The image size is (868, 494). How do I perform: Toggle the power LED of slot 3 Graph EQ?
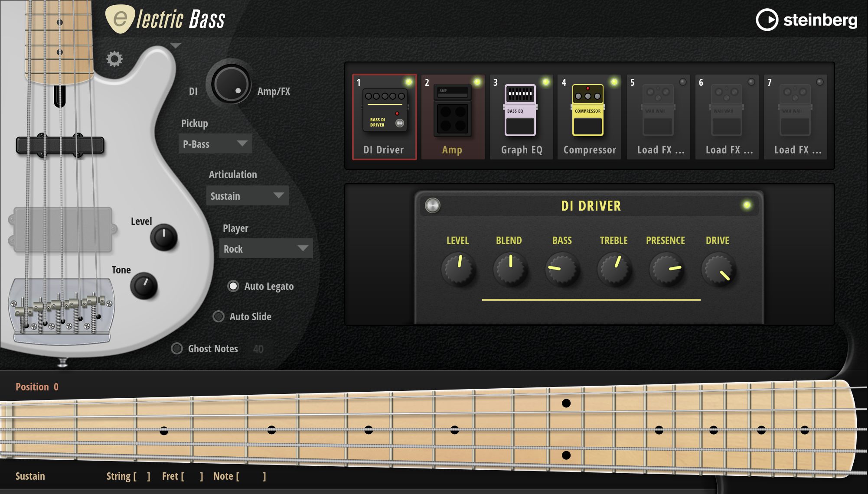tap(545, 82)
